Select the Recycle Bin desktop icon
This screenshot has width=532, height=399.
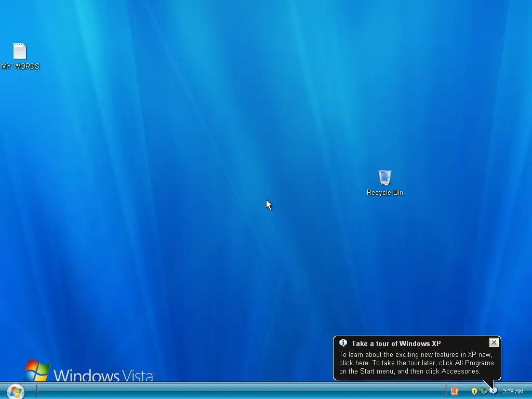pyautogui.click(x=385, y=178)
